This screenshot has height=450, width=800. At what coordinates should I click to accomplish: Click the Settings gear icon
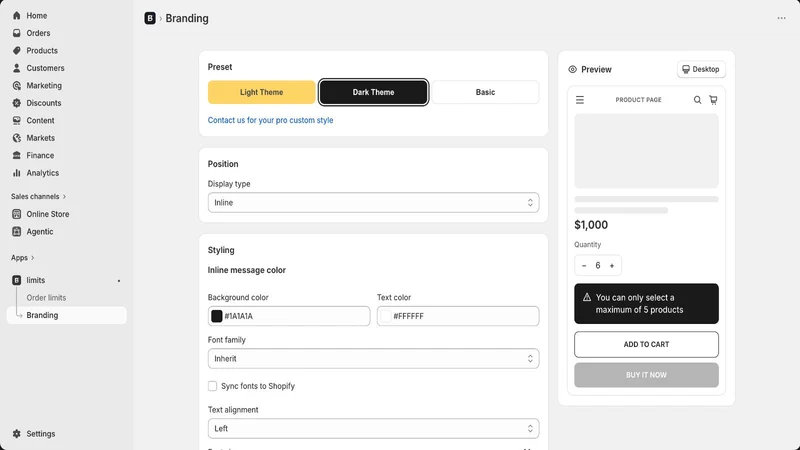(x=16, y=434)
